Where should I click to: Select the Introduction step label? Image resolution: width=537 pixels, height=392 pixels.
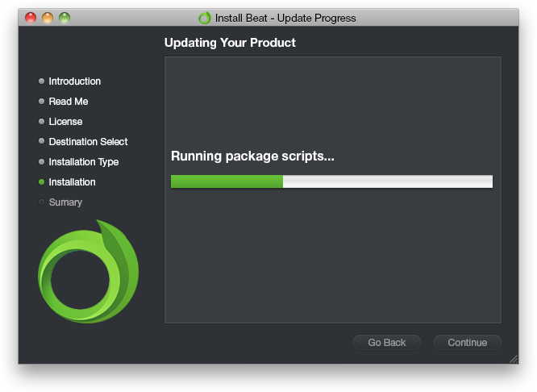pyautogui.click(x=75, y=81)
